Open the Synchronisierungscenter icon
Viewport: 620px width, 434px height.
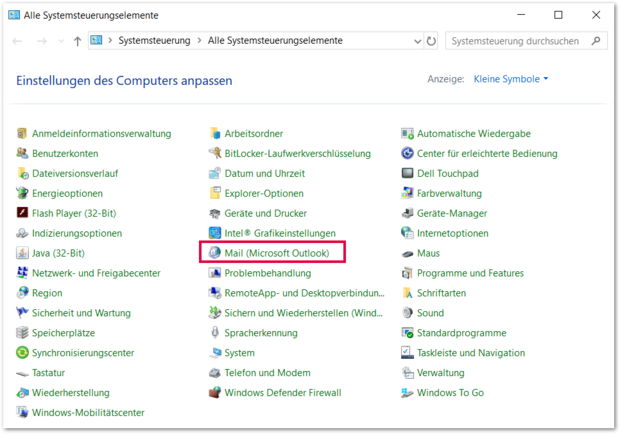[23, 353]
